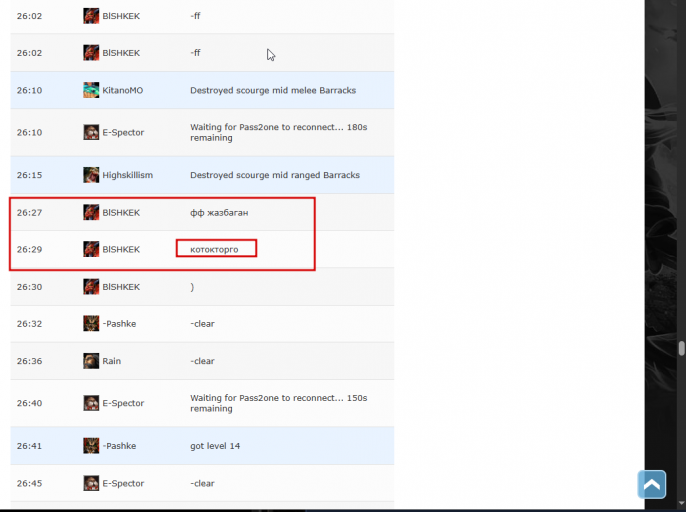Select 'got level 14' log entry

tap(215, 446)
